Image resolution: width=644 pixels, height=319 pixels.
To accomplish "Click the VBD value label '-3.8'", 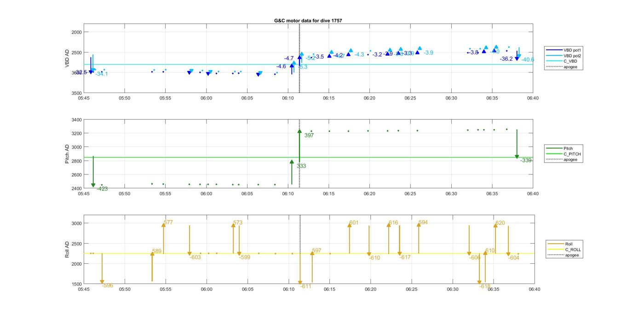I will [x=474, y=52].
